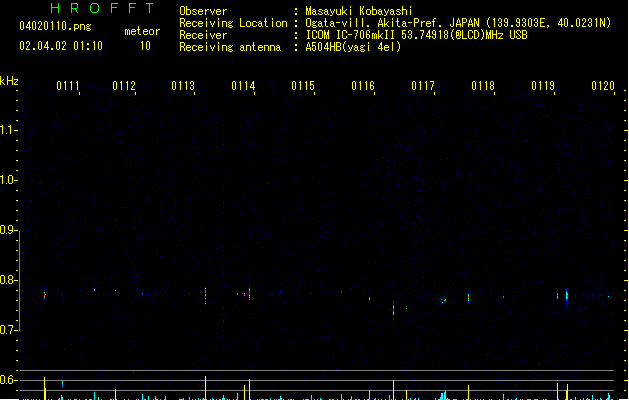Click the 0111 time marker
The height and width of the screenshot is (400, 629).
click(x=68, y=86)
